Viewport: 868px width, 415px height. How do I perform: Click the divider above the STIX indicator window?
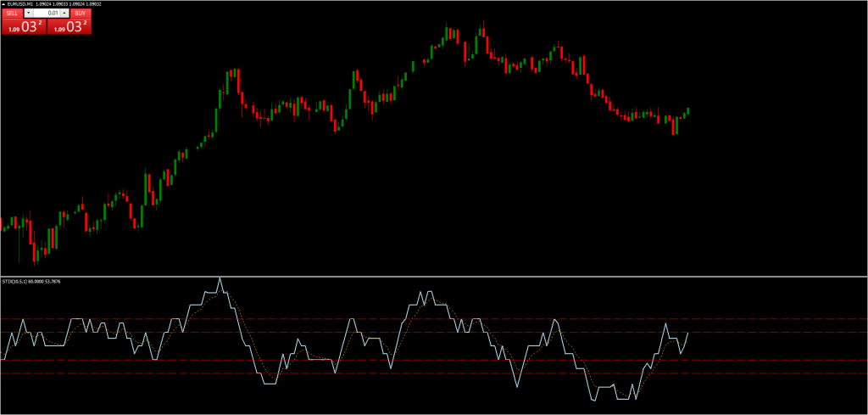(434, 277)
